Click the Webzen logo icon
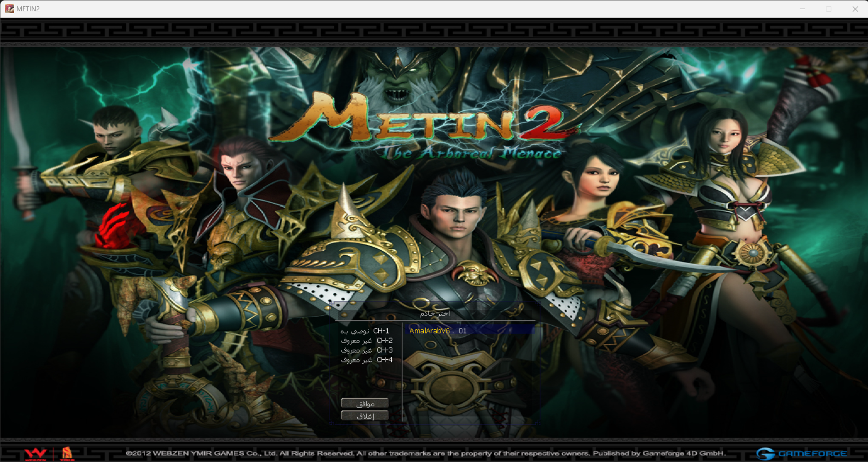Screen dimensions: 868x462 (x=35, y=453)
